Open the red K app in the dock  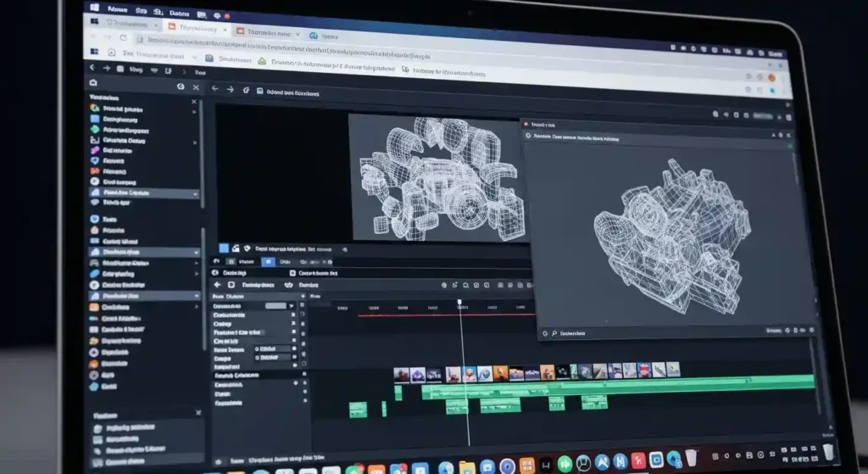(639, 460)
